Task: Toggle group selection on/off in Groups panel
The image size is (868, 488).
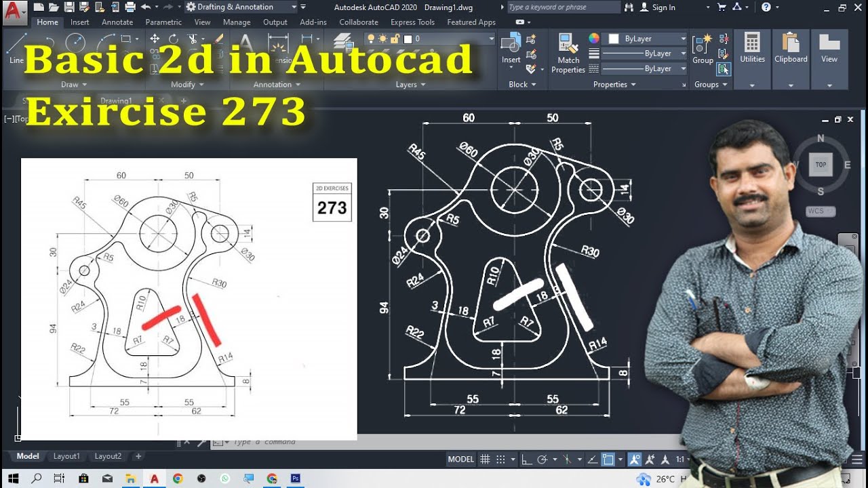Action: (x=724, y=68)
